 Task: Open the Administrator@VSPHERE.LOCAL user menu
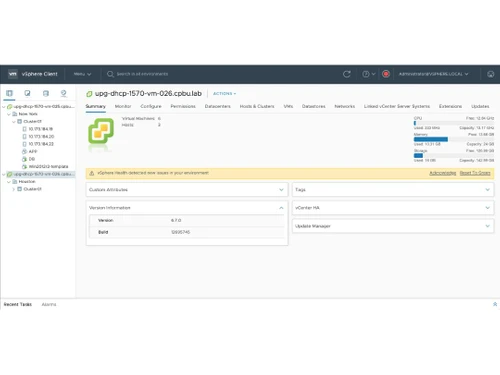click(x=433, y=74)
